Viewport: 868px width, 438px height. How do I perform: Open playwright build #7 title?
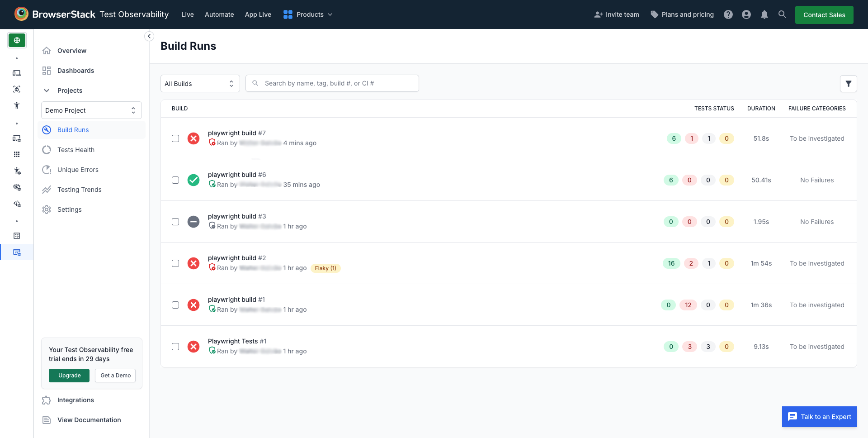(x=237, y=133)
